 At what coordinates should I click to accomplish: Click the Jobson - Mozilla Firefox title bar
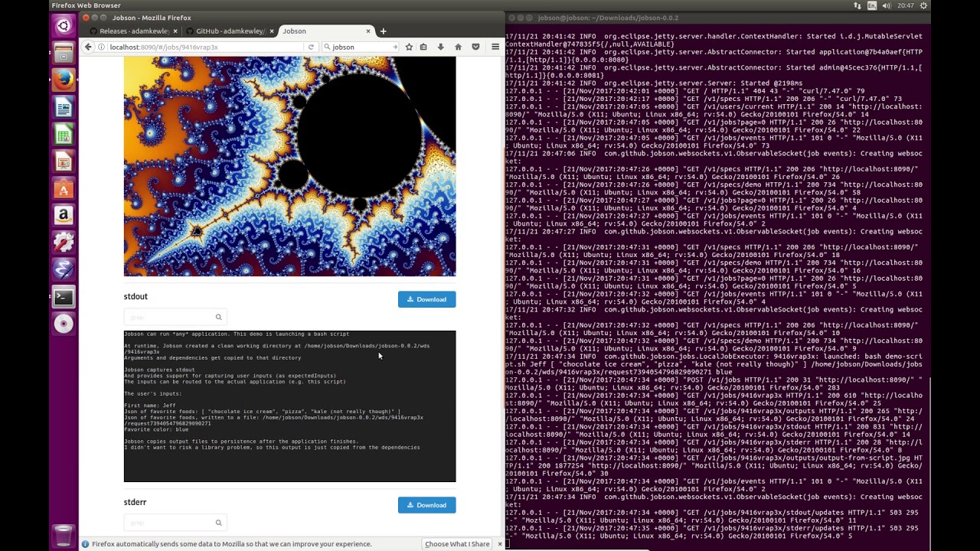tap(291, 18)
